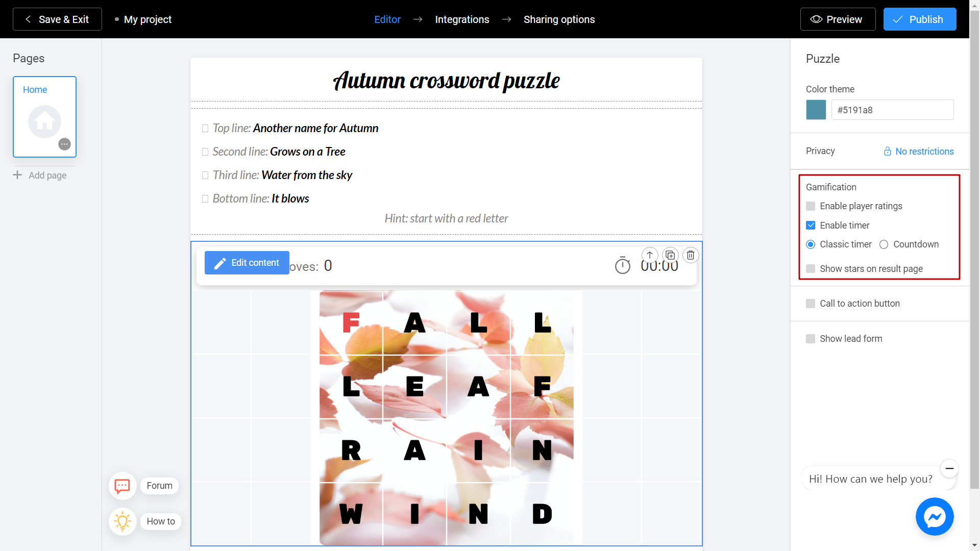Select the Classic timer radio button
The image size is (980, 551).
pyautogui.click(x=811, y=244)
